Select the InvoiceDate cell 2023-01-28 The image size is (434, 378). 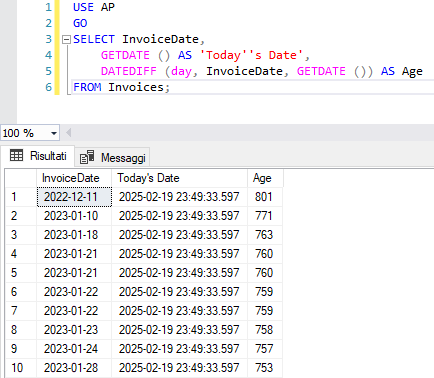74,368
